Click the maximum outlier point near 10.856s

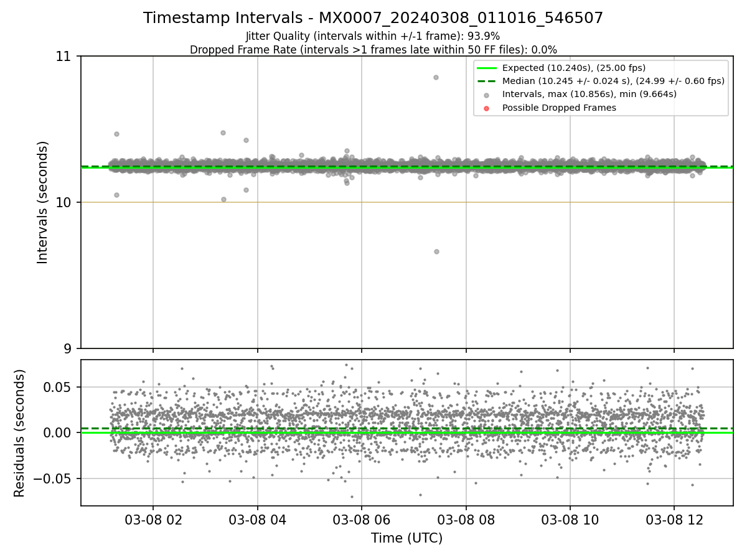click(x=436, y=77)
